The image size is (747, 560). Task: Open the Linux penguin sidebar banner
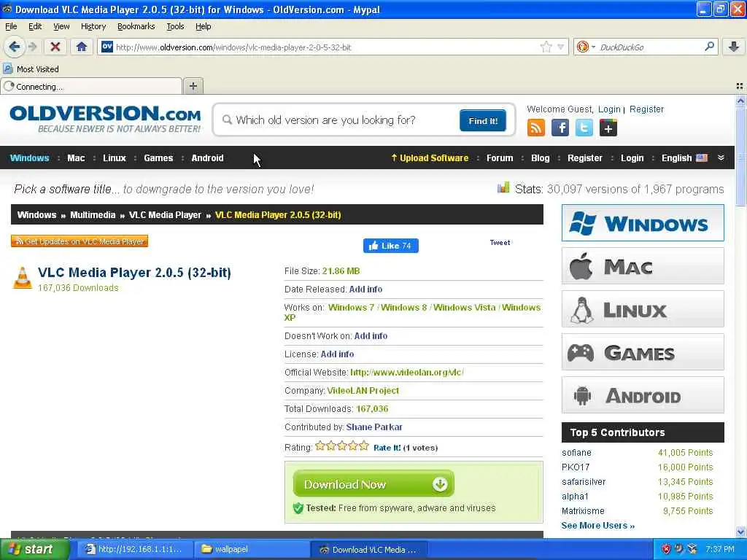pyautogui.click(x=643, y=309)
